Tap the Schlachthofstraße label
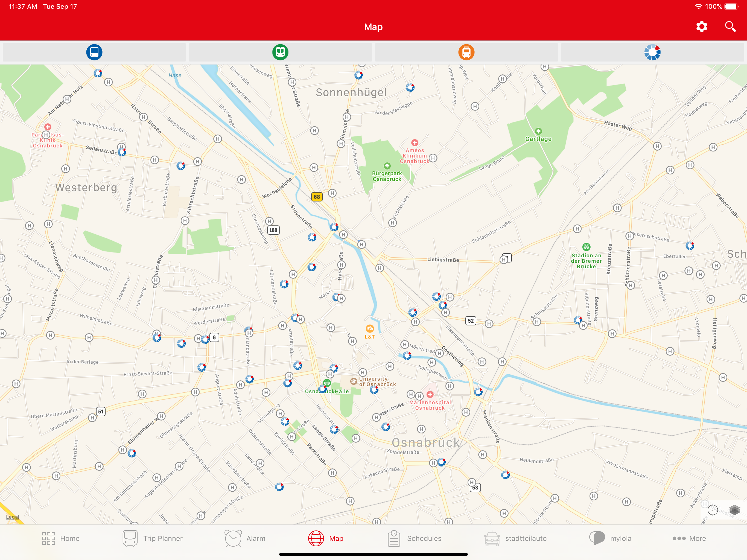747x560 pixels. [491, 231]
